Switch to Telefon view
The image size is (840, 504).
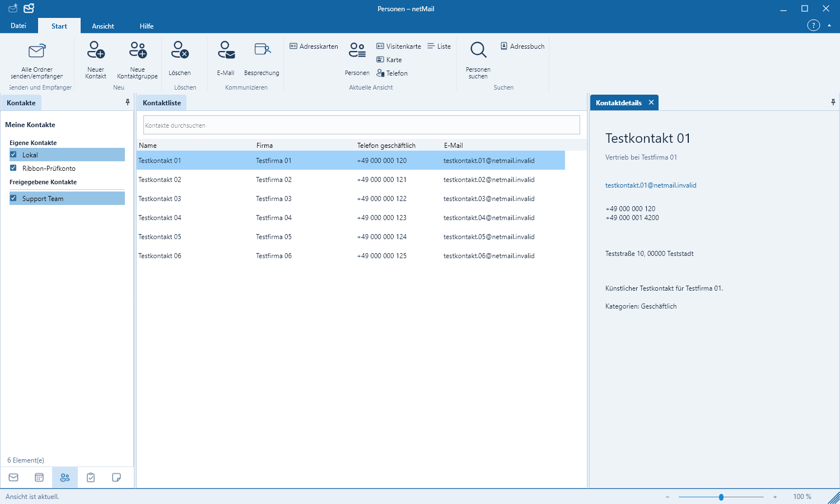pos(392,73)
